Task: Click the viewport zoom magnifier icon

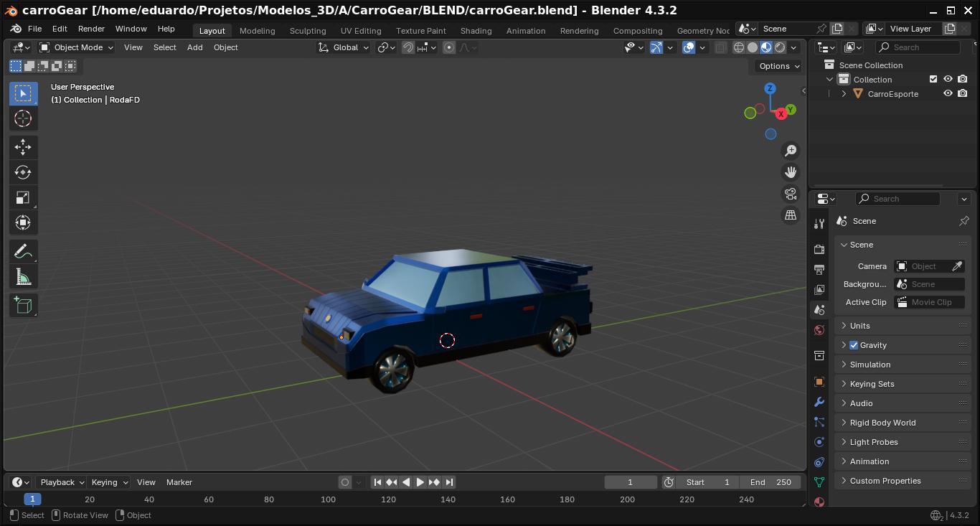Action: pyautogui.click(x=791, y=151)
